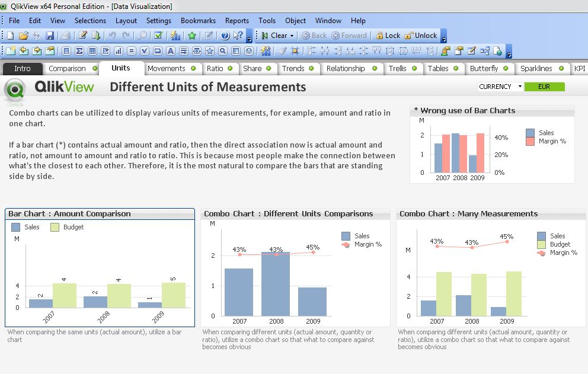Create a new document with New icon
Screen dimensions: 588x374
11,36
